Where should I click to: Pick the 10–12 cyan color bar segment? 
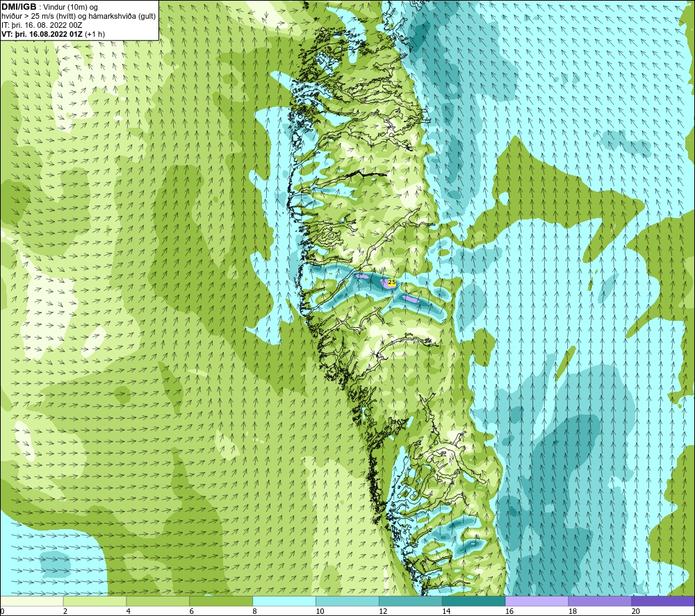point(347,601)
